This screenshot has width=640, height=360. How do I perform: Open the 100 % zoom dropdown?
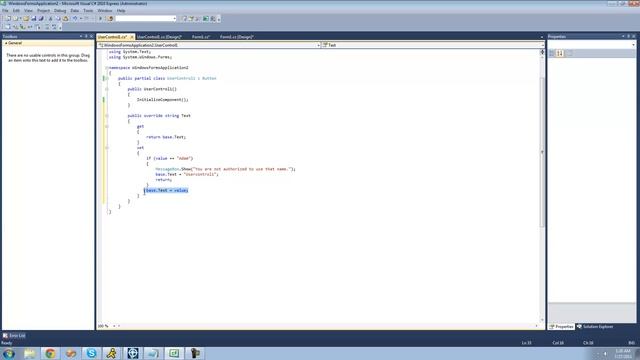(x=114, y=326)
